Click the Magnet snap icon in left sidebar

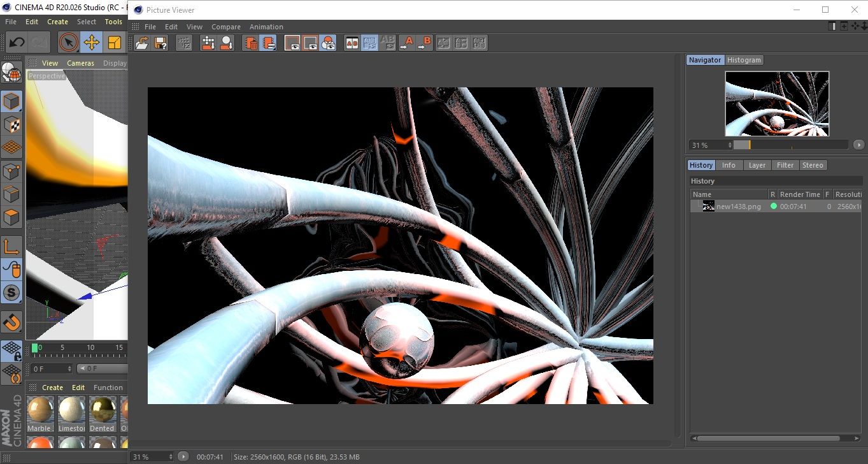click(x=11, y=322)
